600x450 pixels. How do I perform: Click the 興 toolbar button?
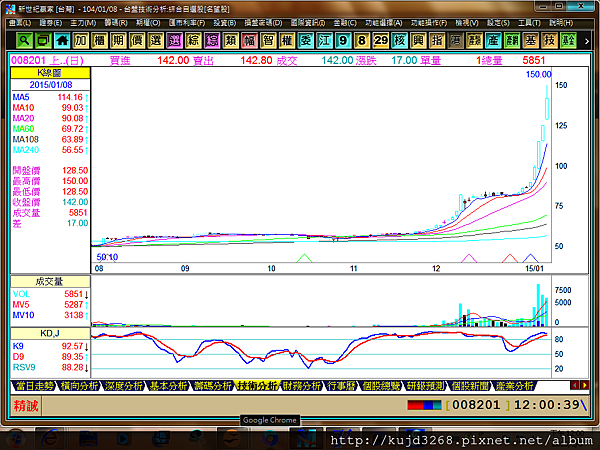coord(418,40)
